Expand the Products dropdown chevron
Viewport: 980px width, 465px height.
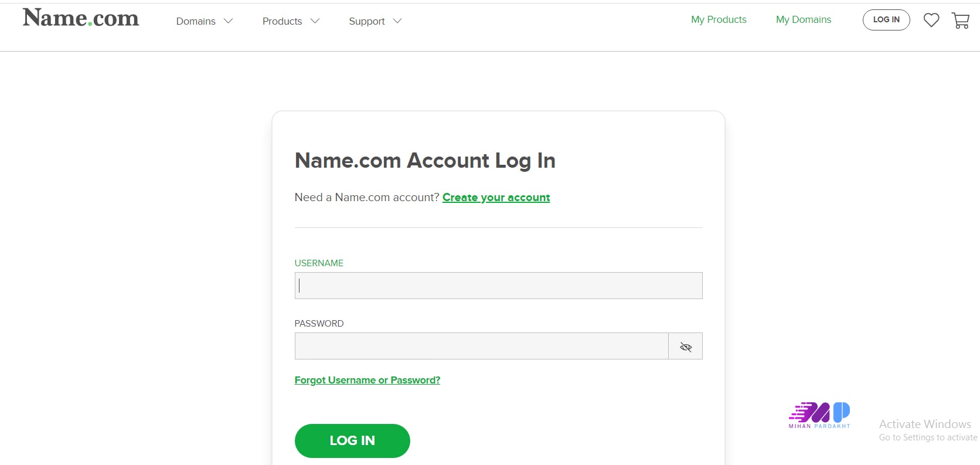[315, 21]
